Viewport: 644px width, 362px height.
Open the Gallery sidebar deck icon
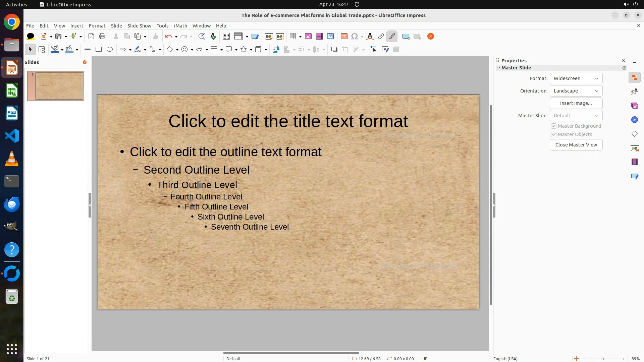point(634,106)
